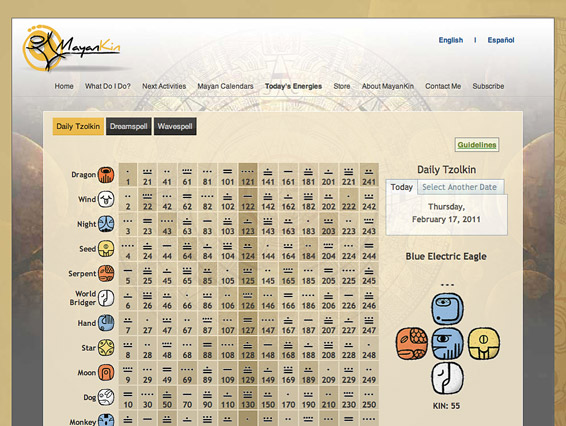The image size is (566, 426).
Task: Click kin cell 22 in the Wind row
Action: (147, 199)
